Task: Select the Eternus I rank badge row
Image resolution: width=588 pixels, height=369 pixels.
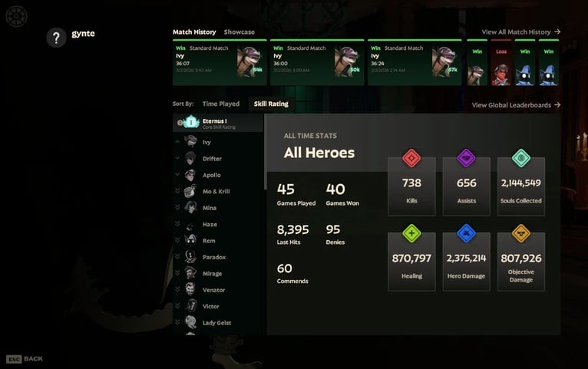Action: click(x=218, y=123)
